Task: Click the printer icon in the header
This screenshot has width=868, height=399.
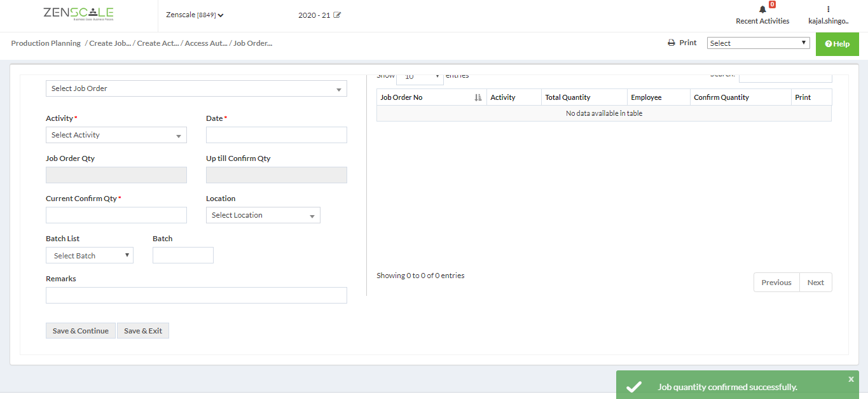Action: pos(671,43)
